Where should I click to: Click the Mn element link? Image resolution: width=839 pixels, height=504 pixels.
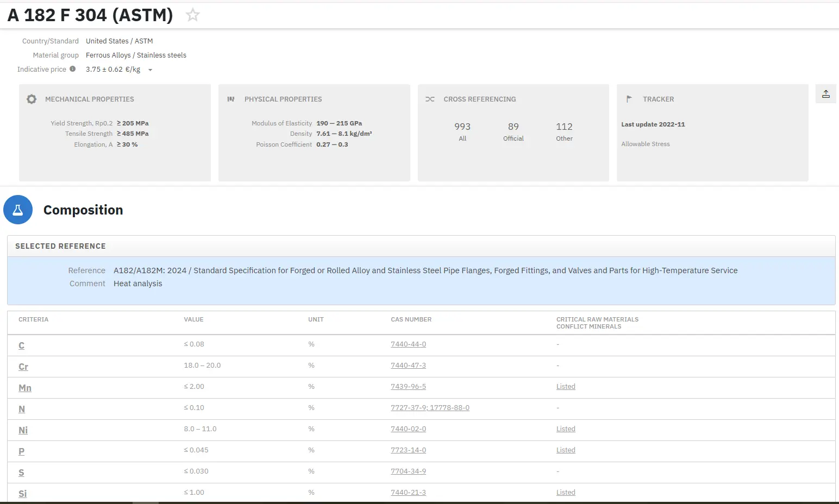point(25,388)
